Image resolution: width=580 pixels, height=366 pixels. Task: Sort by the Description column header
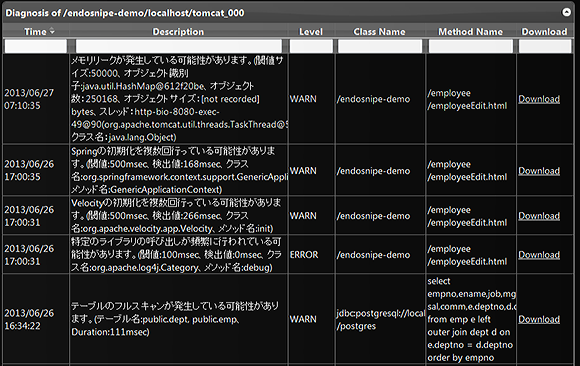178,32
